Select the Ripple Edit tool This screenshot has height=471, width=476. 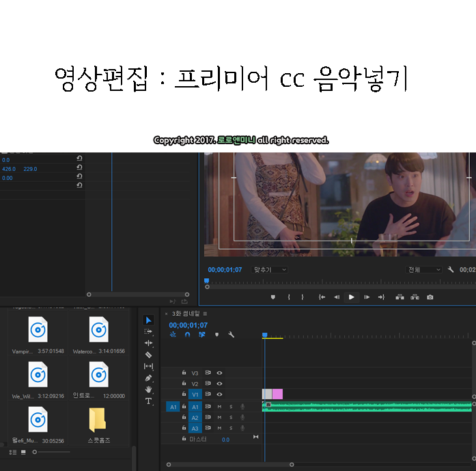point(148,343)
